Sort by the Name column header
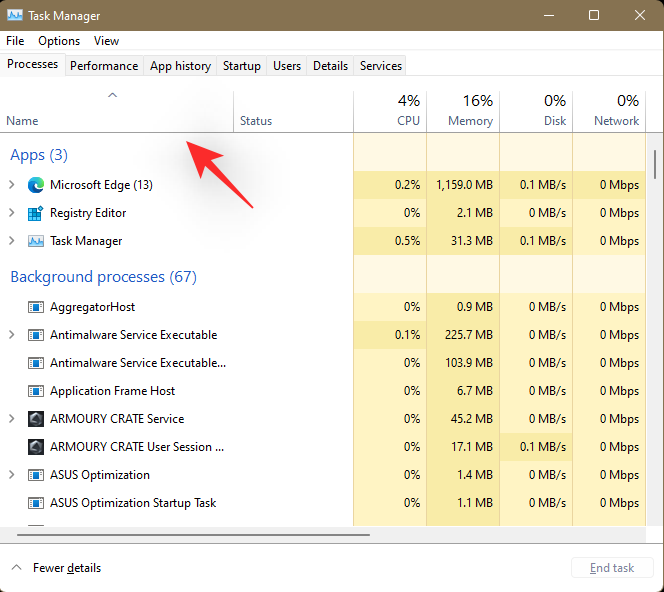The height and width of the screenshot is (592, 664). 116,112
